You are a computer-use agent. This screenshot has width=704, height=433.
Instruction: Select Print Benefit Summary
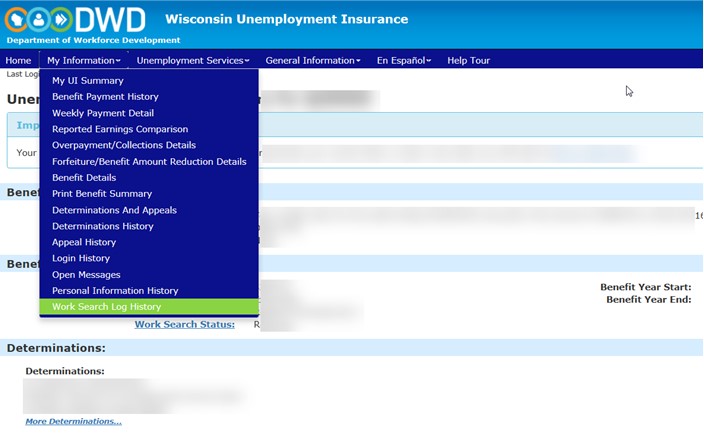(102, 194)
